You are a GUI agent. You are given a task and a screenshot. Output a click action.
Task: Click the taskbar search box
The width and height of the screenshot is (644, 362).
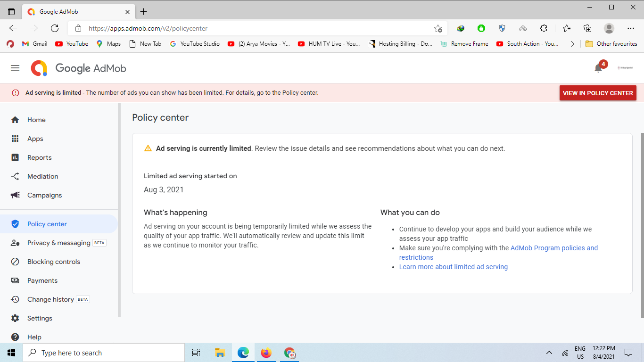click(x=104, y=353)
